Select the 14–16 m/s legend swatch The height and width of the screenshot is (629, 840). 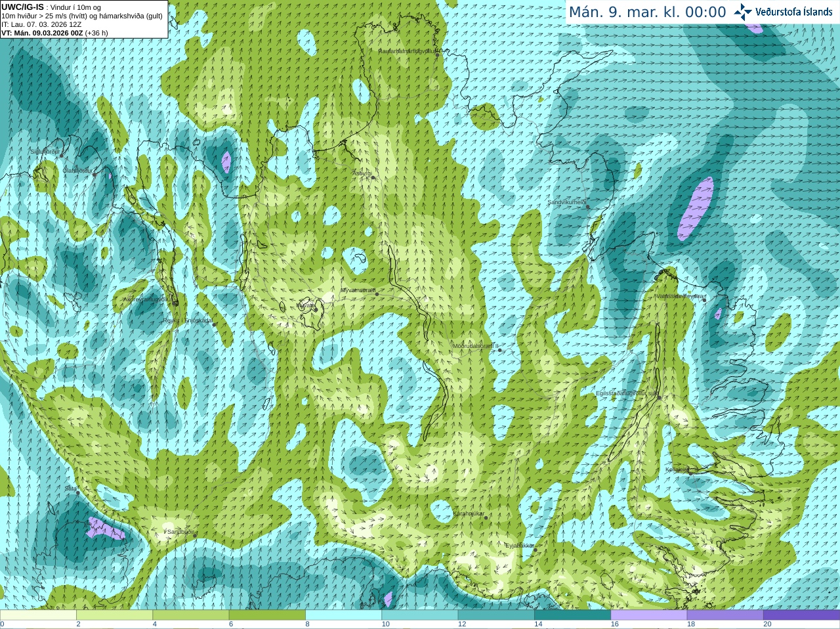[573, 615]
